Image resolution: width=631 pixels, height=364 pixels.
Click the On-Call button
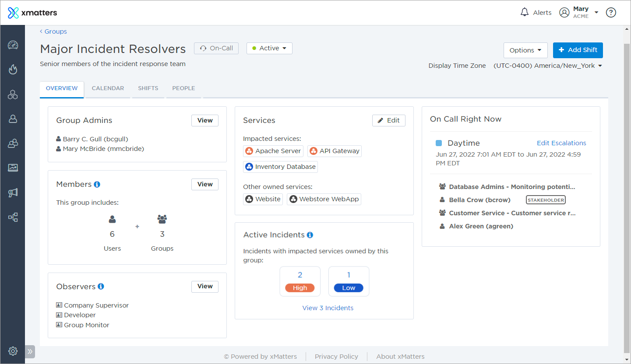[216, 48]
